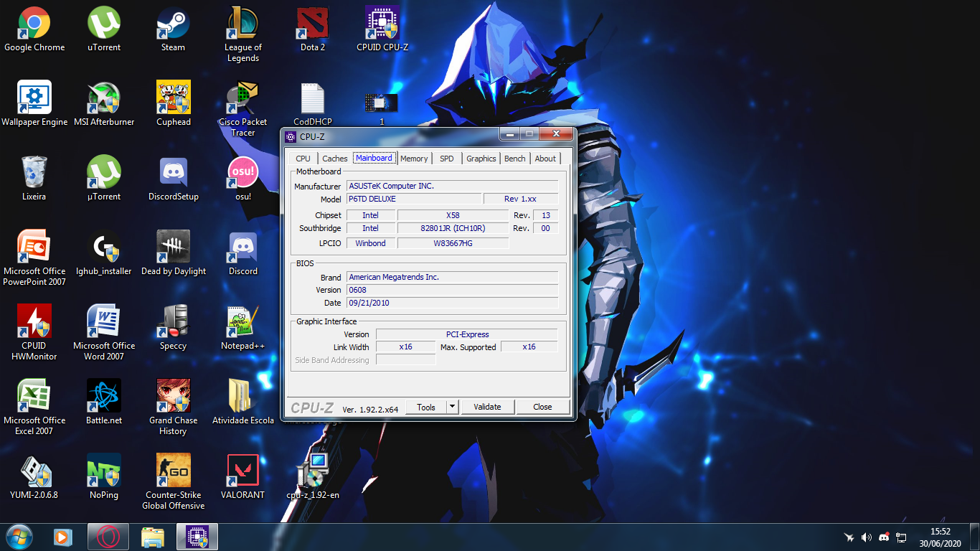Click the CPU-Z taskbar button
Screen dimensions: 980x551
coord(197,537)
